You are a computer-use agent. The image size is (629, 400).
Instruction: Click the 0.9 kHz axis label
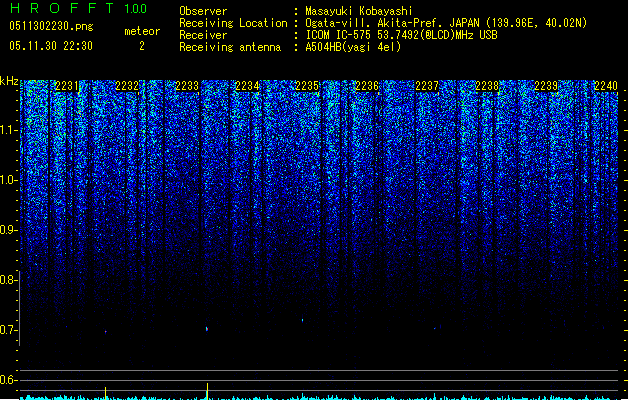click(9, 230)
